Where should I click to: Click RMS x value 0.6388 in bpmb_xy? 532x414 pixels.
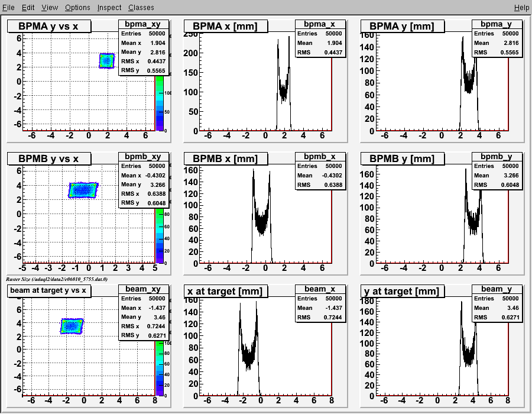pyautogui.click(x=157, y=194)
